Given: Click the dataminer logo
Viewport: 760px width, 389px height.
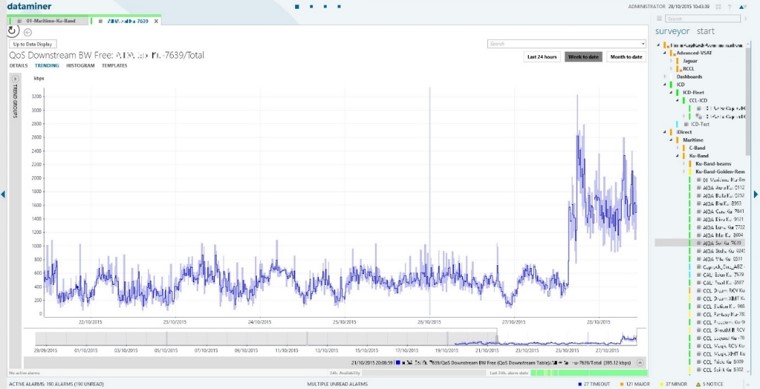Looking at the screenshot, I should click(x=29, y=6).
